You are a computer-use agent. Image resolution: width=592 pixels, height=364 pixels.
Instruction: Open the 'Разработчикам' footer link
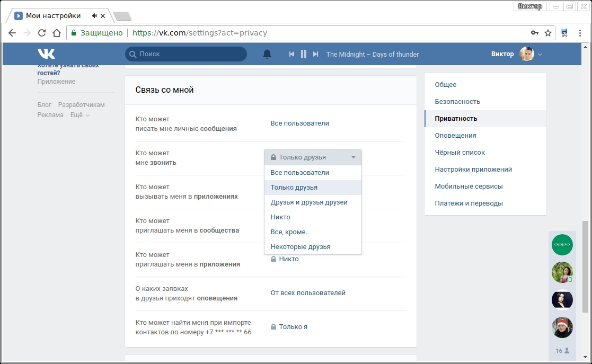click(82, 105)
